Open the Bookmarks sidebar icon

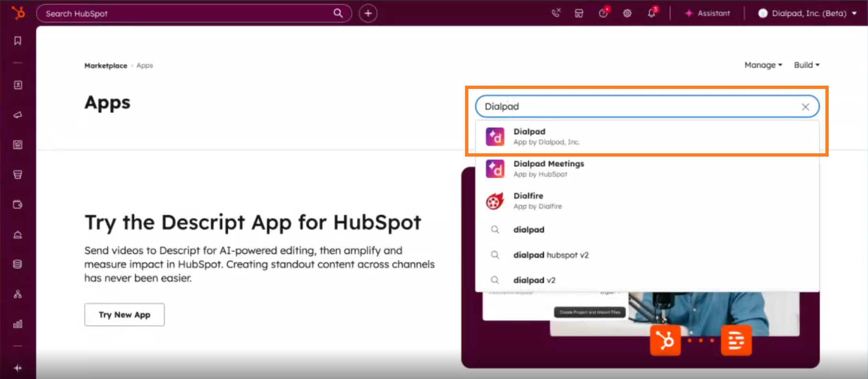point(18,41)
